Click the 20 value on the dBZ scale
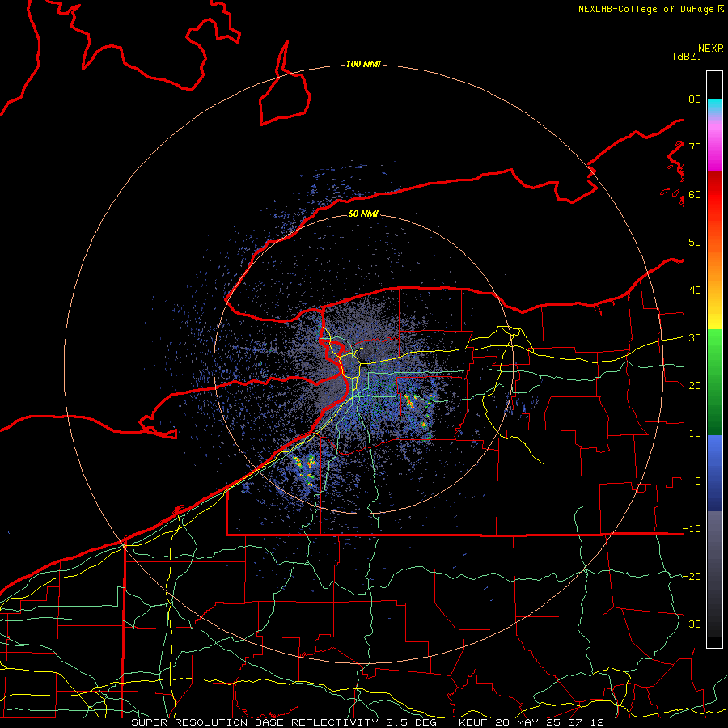 pyautogui.click(x=695, y=386)
